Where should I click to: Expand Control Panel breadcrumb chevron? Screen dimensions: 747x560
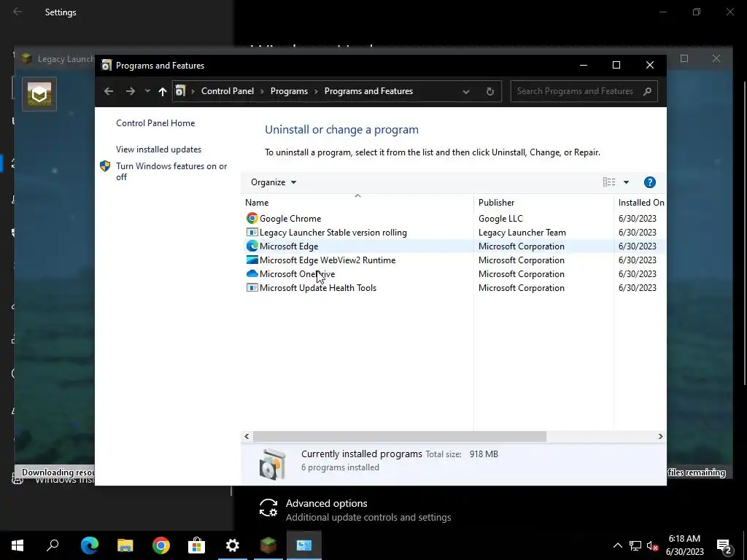[262, 91]
